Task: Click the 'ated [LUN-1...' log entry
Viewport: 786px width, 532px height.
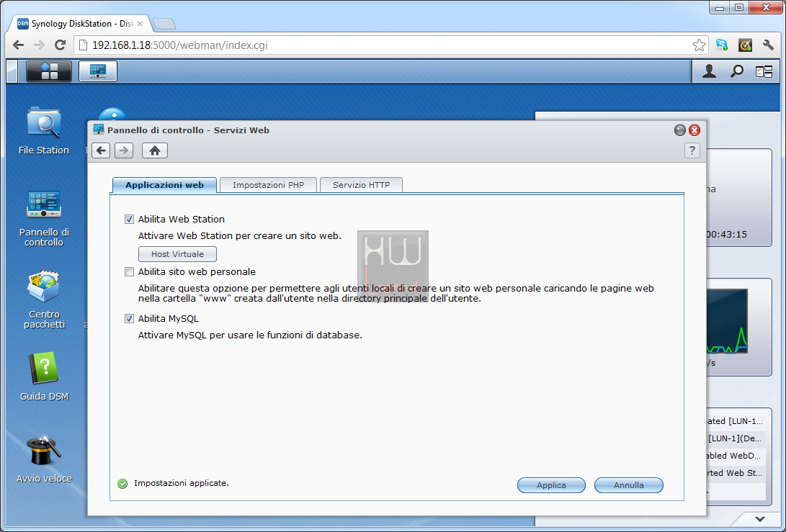Action: pyautogui.click(x=734, y=421)
